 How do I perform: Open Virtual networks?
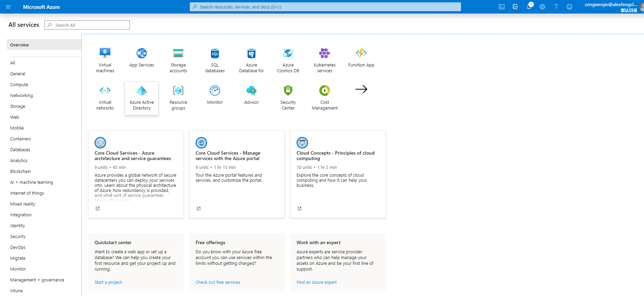click(x=105, y=98)
